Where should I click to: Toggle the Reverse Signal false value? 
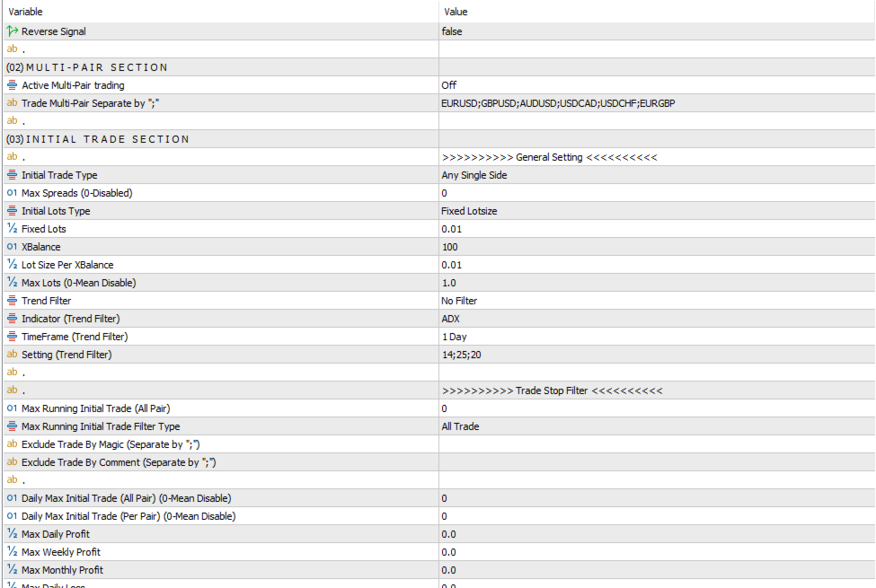click(x=452, y=31)
